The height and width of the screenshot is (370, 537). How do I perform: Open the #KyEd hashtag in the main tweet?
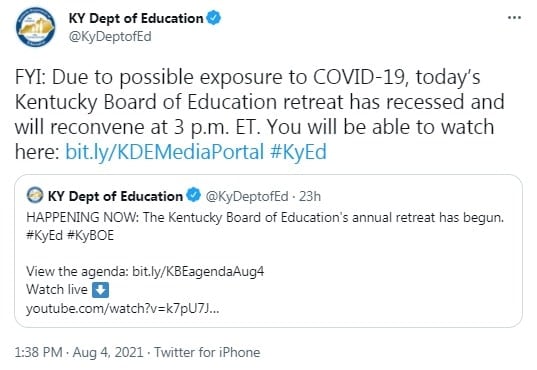pos(298,151)
